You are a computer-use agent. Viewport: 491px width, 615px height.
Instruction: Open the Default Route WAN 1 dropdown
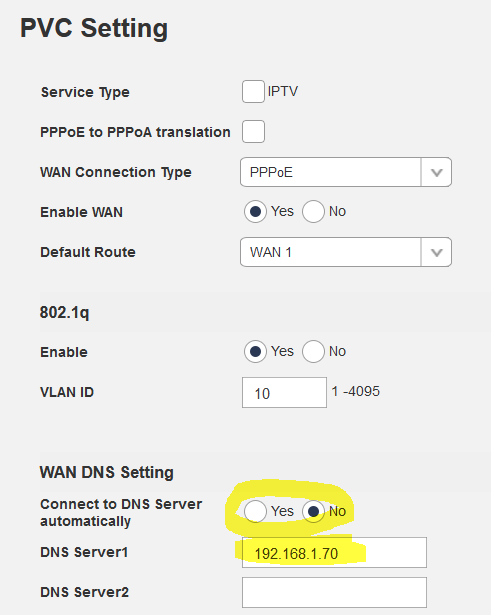pos(346,252)
